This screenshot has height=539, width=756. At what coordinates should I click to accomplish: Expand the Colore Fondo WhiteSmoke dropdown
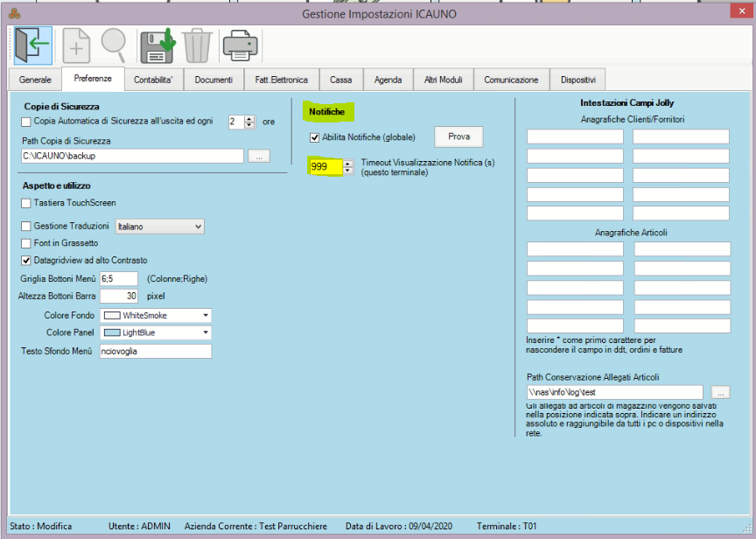point(206,315)
